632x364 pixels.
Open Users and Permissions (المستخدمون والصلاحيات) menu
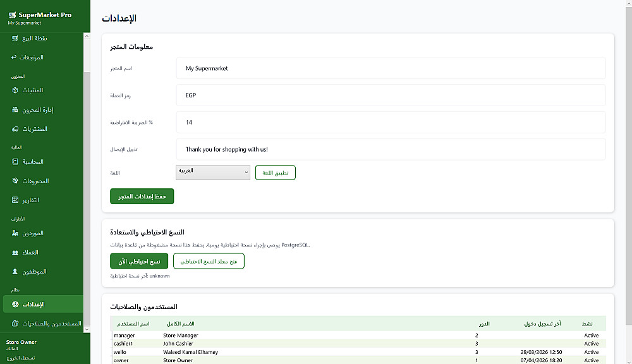[x=44, y=324]
